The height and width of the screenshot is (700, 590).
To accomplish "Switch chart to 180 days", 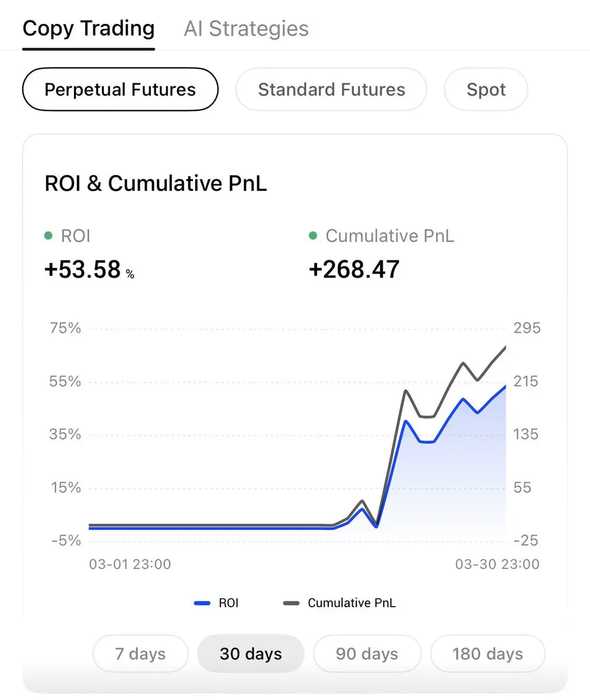I will 487,654.
